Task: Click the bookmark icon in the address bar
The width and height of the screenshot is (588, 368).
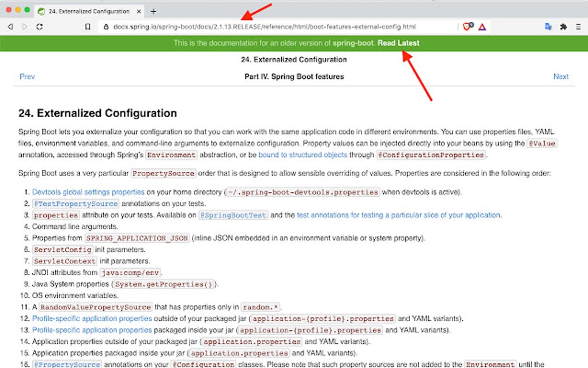Action: [88, 26]
